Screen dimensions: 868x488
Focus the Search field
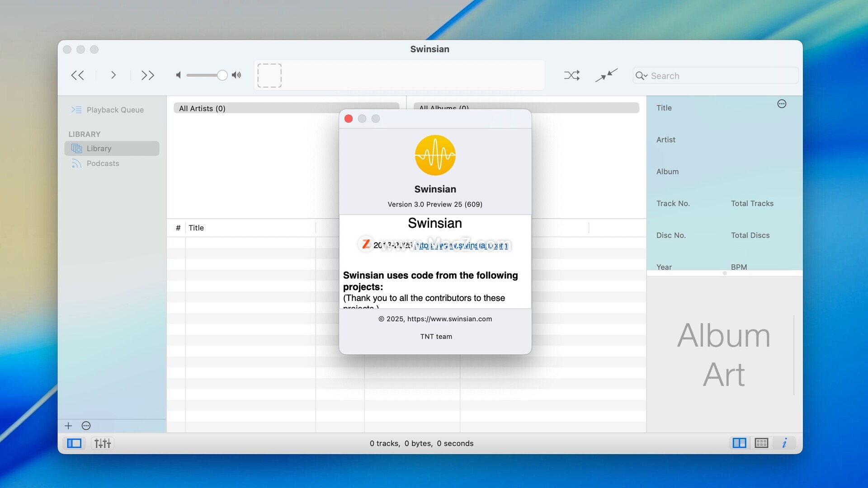[x=716, y=75]
